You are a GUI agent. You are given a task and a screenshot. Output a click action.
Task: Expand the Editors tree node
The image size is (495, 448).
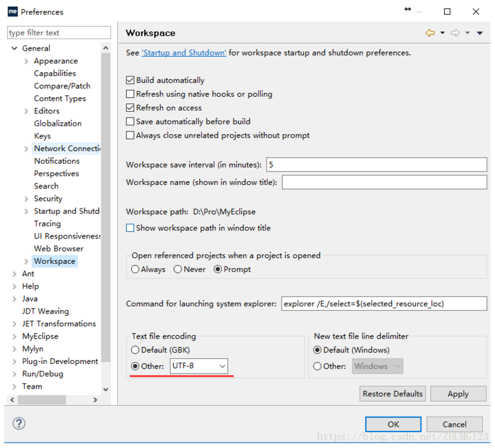pos(26,111)
